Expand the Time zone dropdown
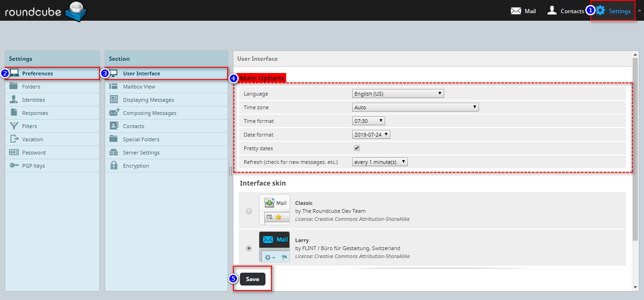Viewport: 644px width, 300px height. 415,107
